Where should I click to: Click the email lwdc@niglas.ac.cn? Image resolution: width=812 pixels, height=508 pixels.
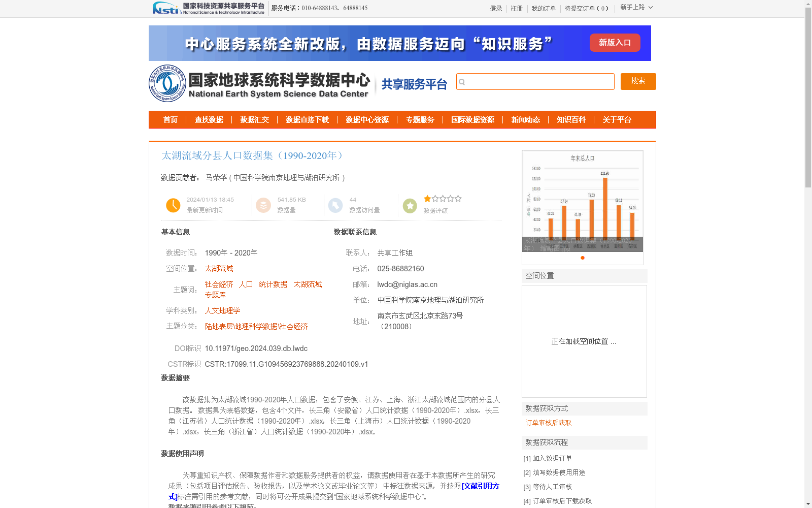click(x=407, y=284)
